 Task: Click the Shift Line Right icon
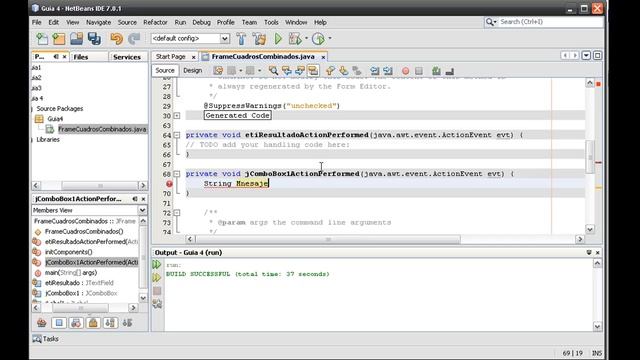(x=388, y=71)
